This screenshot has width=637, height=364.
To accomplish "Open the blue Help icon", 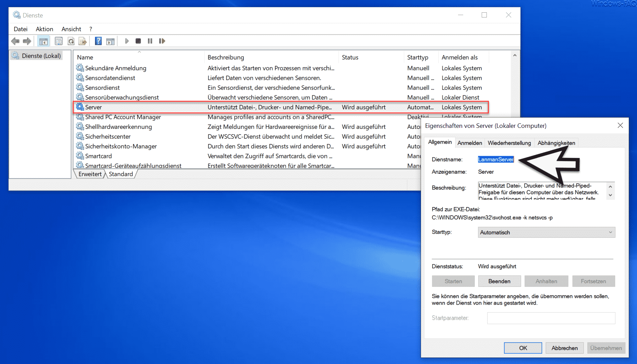I will click(x=98, y=41).
